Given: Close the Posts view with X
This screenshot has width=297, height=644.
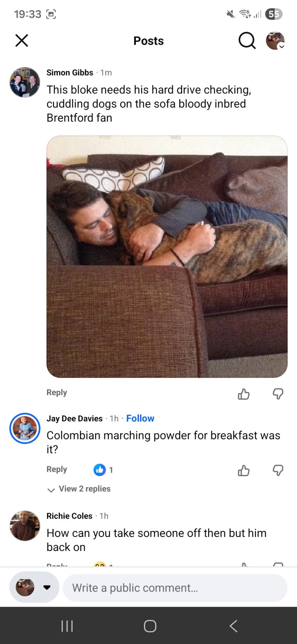Looking at the screenshot, I should 22,41.
